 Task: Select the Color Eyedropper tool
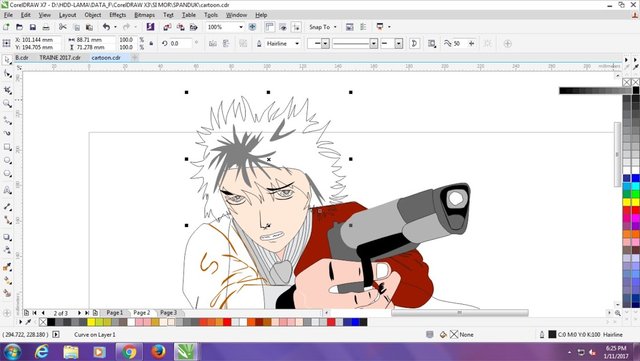(x=7, y=267)
